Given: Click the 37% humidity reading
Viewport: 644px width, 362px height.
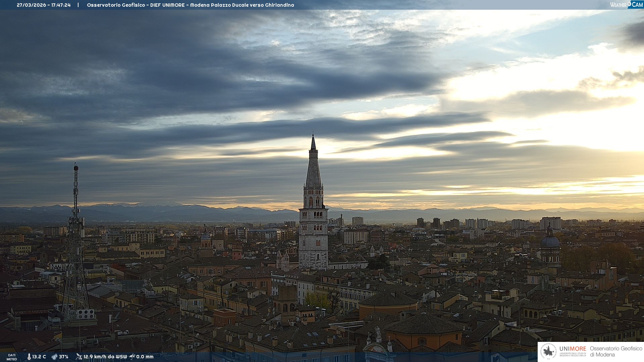Looking at the screenshot, I should [x=64, y=357].
